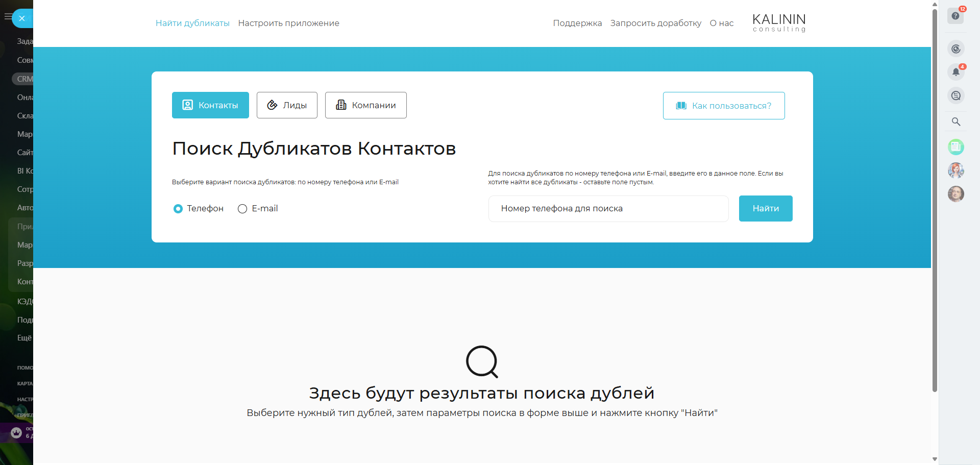Click the magnifier search icon in right panel
Viewport: 980px width, 465px height.
[956, 122]
